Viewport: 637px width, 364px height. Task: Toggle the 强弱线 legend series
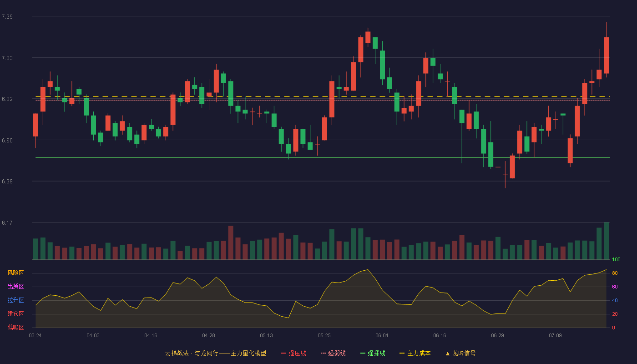tap(333, 353)
